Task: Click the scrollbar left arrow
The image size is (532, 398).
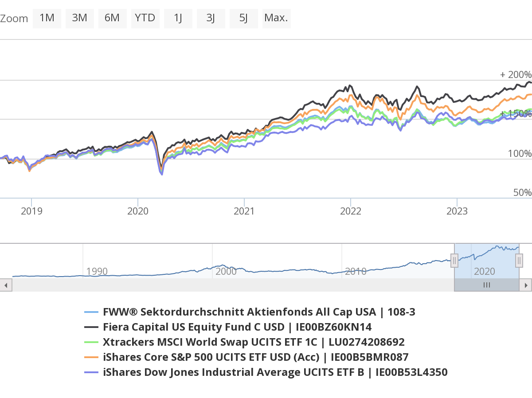Action: [x=6, y=285]
